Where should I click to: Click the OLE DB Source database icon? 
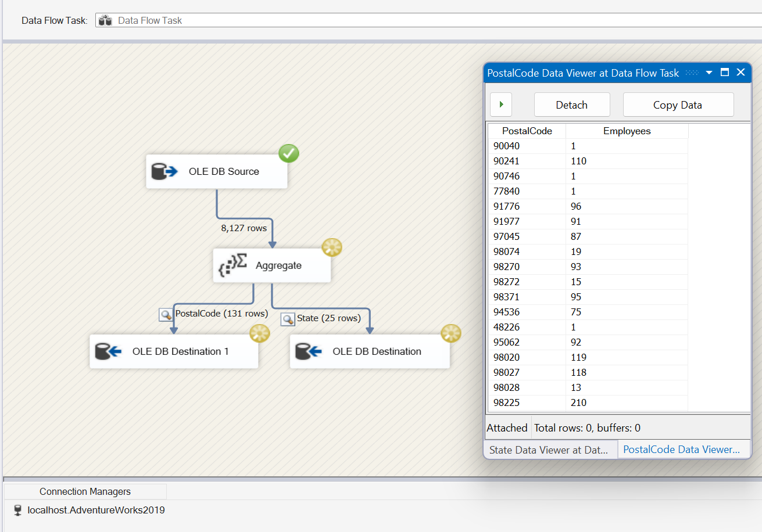164,172
